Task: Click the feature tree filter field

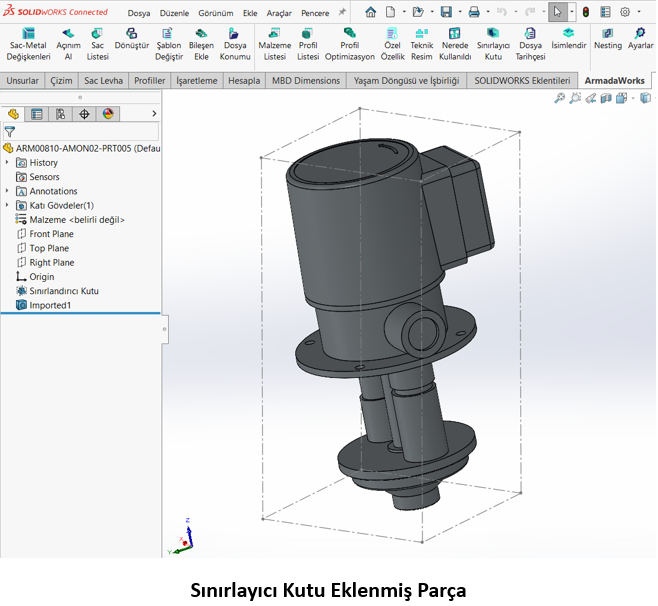Action: (x=85, y=131)
